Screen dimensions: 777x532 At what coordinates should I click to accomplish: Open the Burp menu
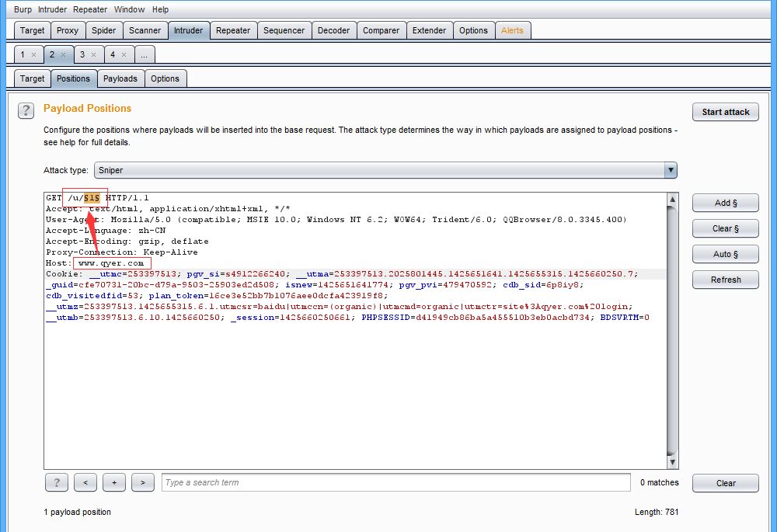click(x=23, y=9)
